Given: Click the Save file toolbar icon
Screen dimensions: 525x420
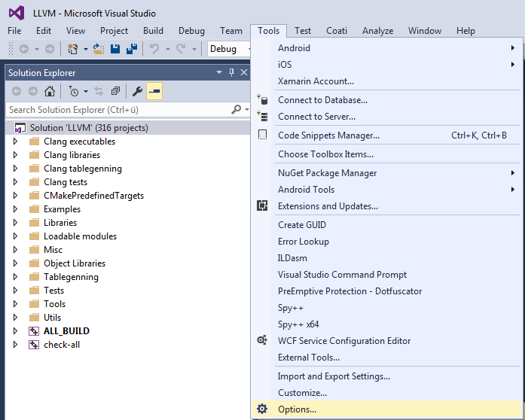Looking at the screenshot, I should tap(115, 49).
